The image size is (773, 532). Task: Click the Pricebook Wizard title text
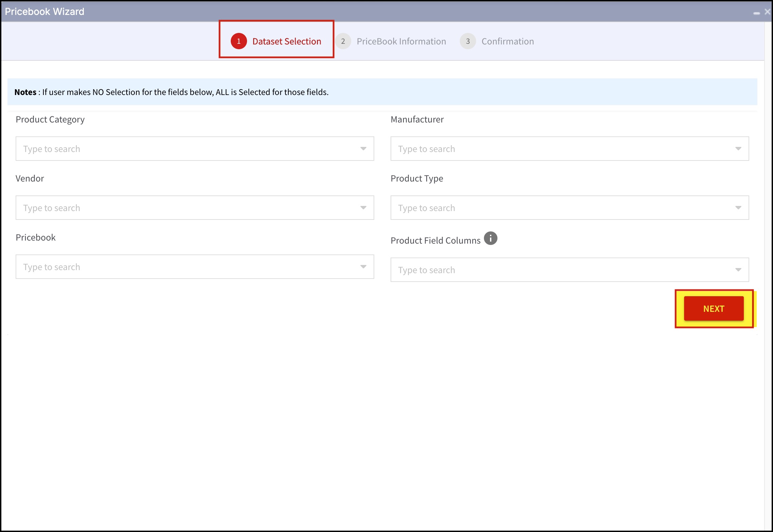tap(44, 12)
